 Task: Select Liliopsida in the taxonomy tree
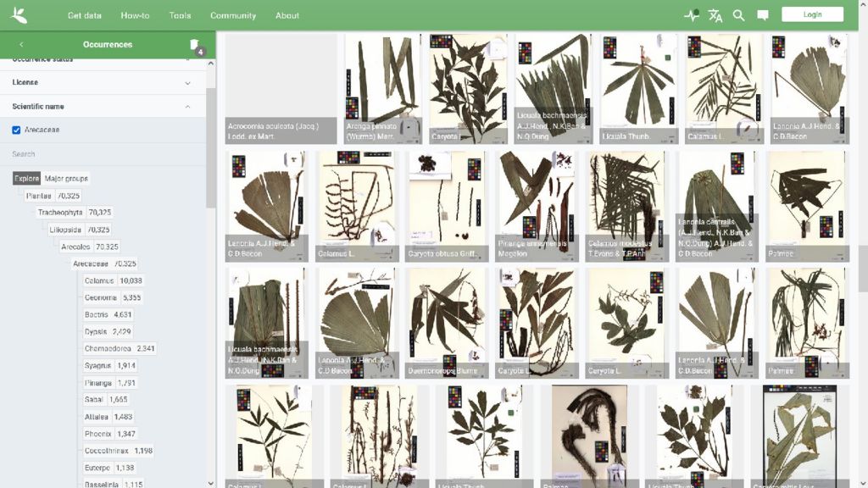click(x=65, y=230)
